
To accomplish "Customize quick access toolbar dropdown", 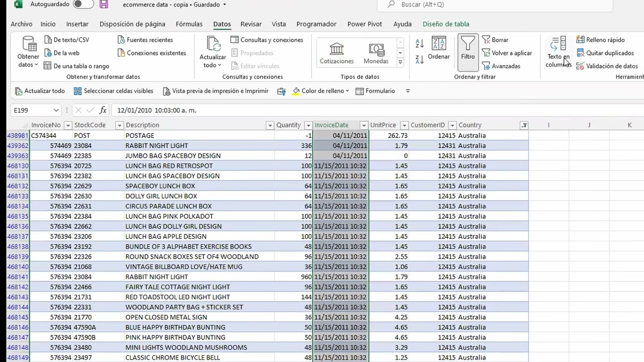I will pyautogui.click(x=408, y=91).
